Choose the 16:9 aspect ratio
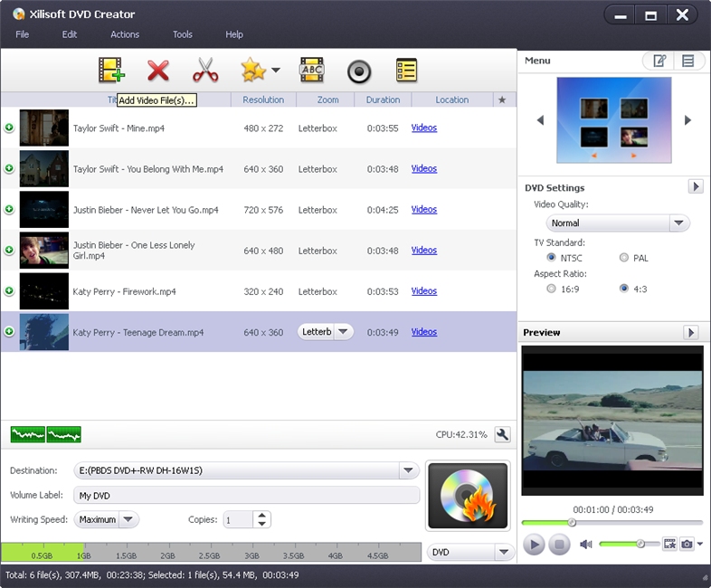 pyautogui.click(x=552, y=289)
